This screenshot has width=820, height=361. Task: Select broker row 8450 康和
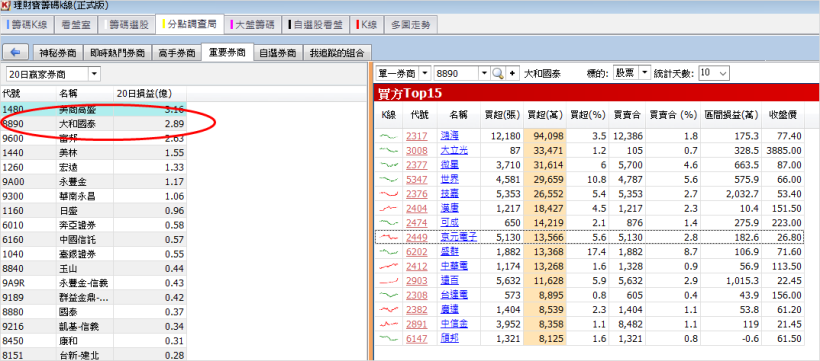click(x=93, y=341)
